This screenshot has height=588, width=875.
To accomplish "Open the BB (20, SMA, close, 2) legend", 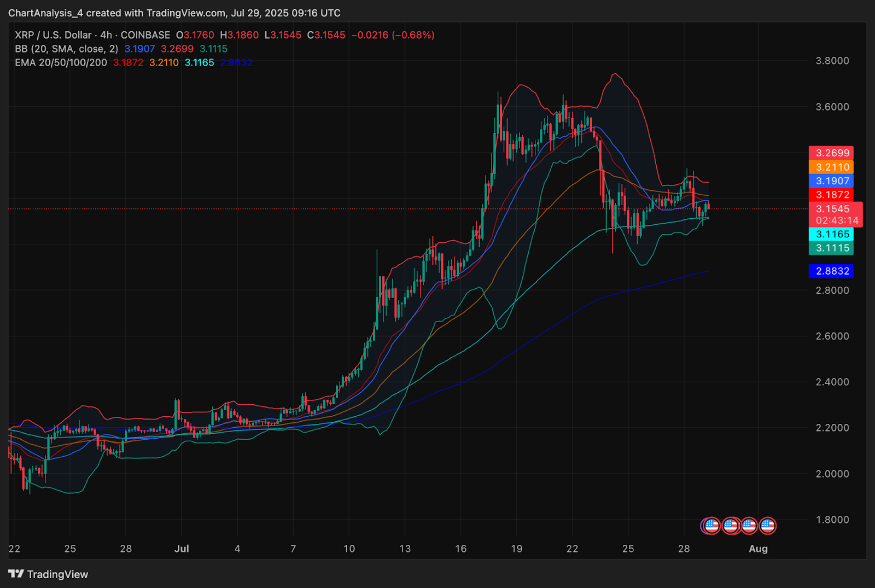I will click(x=66, y=49).
